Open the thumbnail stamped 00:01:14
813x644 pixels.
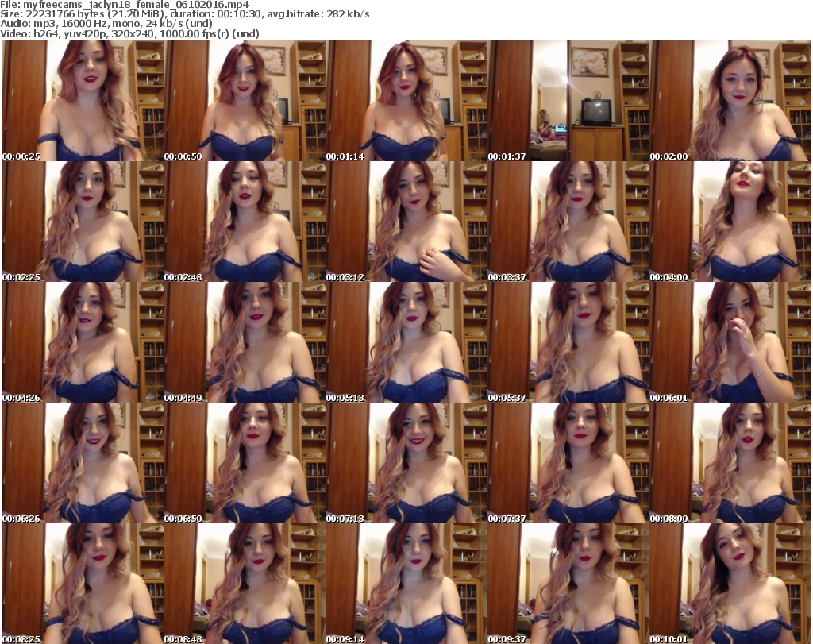(406, 101)
